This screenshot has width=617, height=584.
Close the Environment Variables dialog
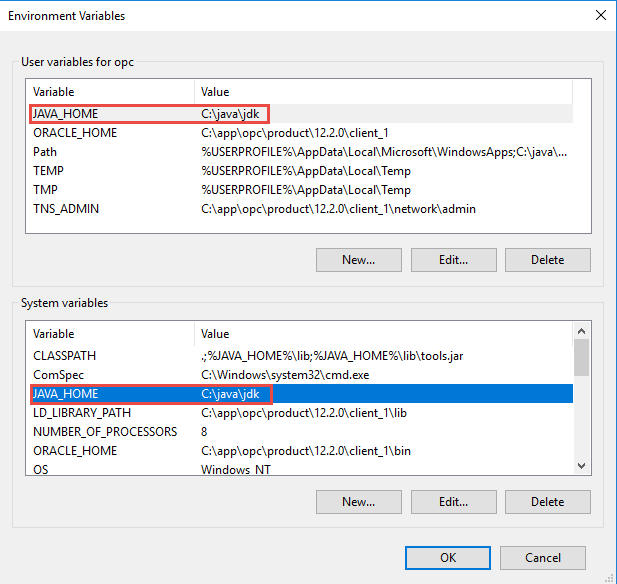coord(600,16)
